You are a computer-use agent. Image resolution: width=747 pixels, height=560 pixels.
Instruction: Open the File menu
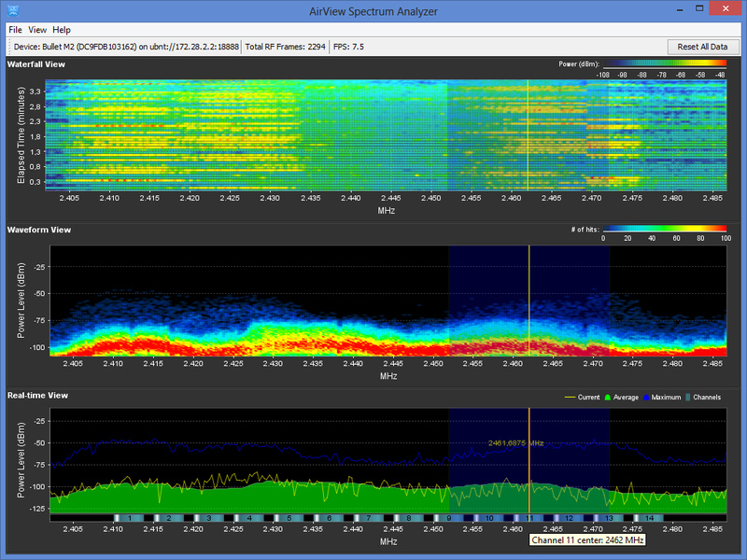pos(15,30)
